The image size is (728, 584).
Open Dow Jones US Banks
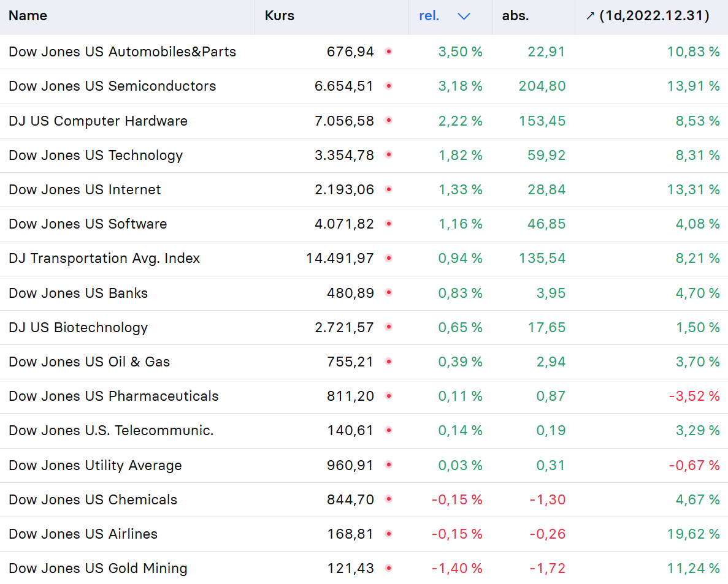coord(79,293)
